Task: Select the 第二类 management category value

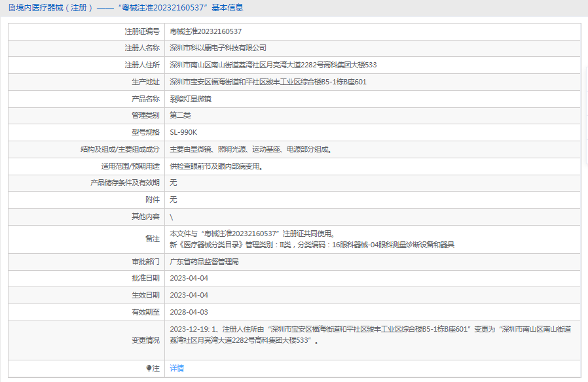Action: [x=180, y=115]
